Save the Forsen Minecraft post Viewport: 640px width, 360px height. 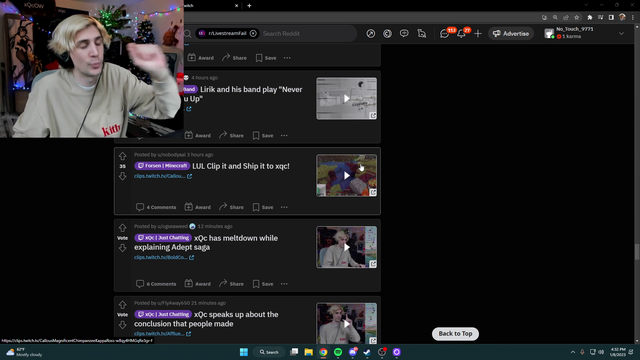tap(263, 207)
